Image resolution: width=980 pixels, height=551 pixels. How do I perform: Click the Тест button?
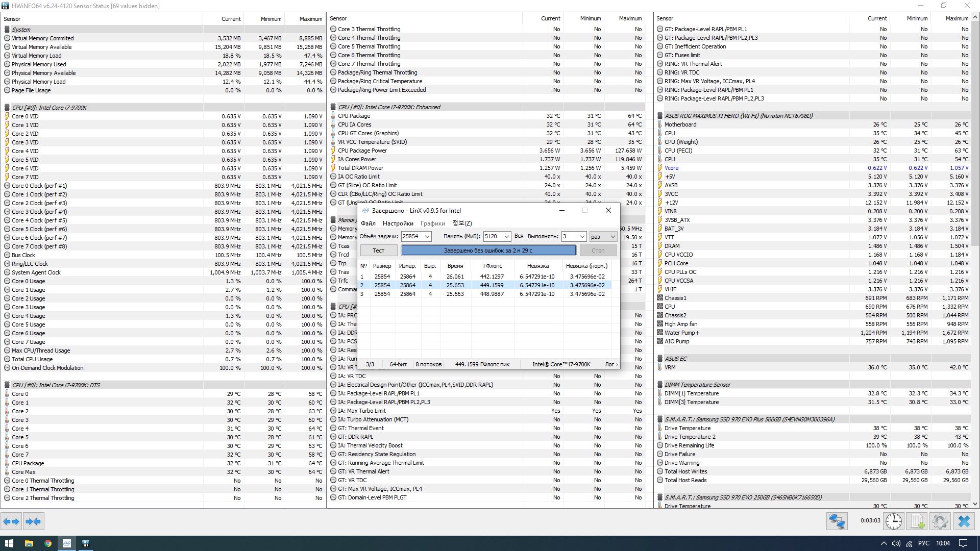coord(378,251)
